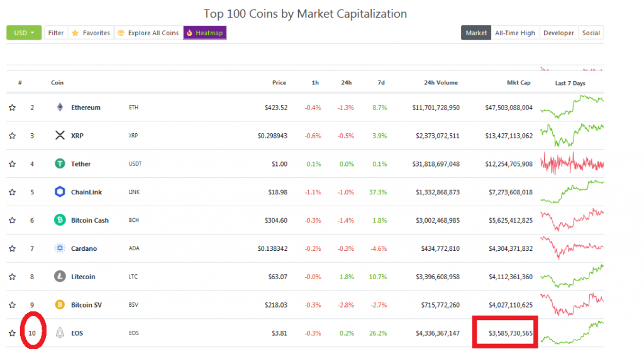The image size is (644, 349).
Task: Click the blue ChainLink hexagon icon
Action: [60, 192]
